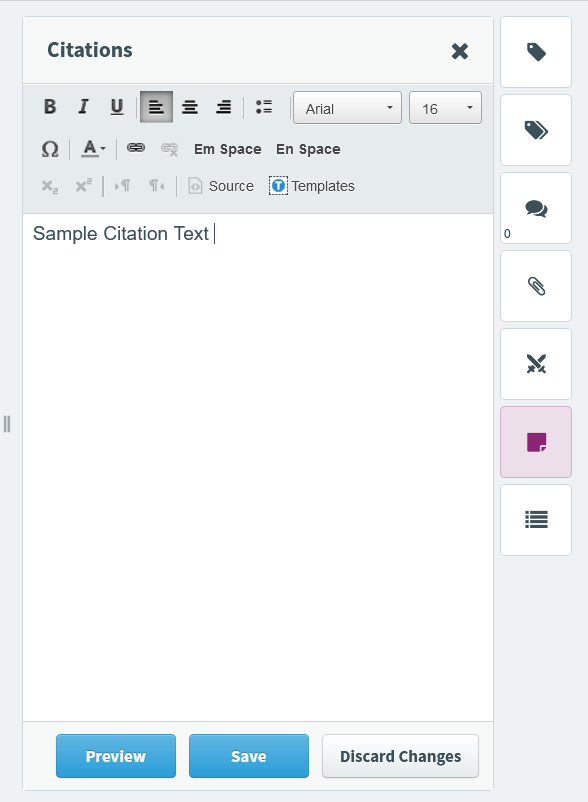
Task: Open the single tag sidebar panel
Action: (x=536, y=52)
